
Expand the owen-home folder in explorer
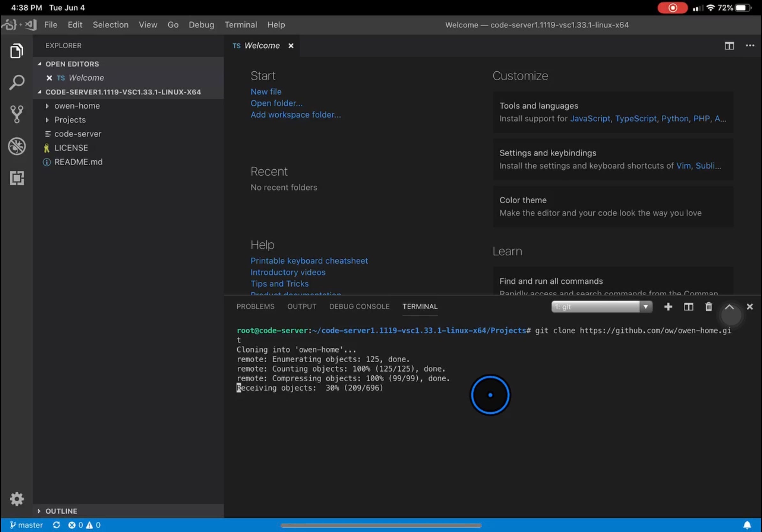click(49, 105)
